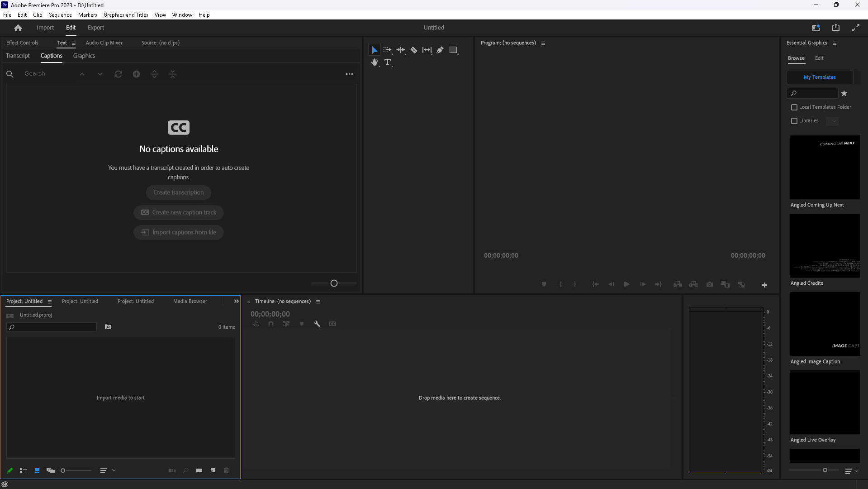868x489 pixels.
Task: Go to the Export workspace
Action: click(96, 28)
